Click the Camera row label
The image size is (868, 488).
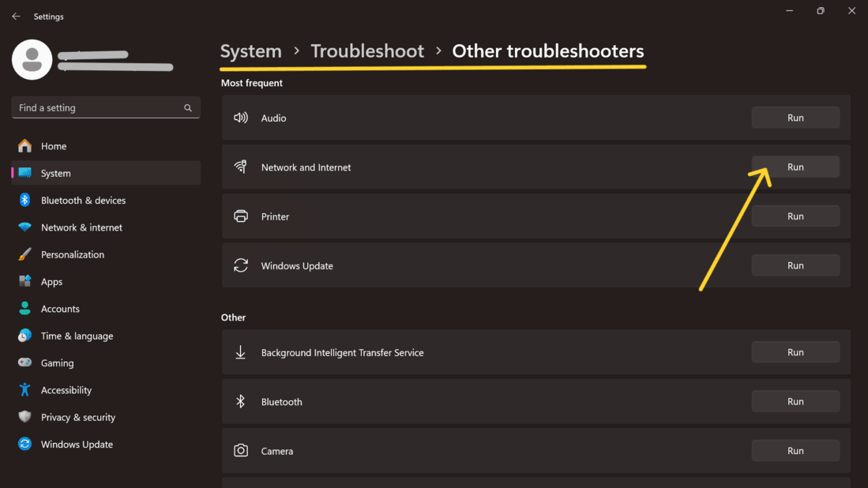click(x=277, y=451)
